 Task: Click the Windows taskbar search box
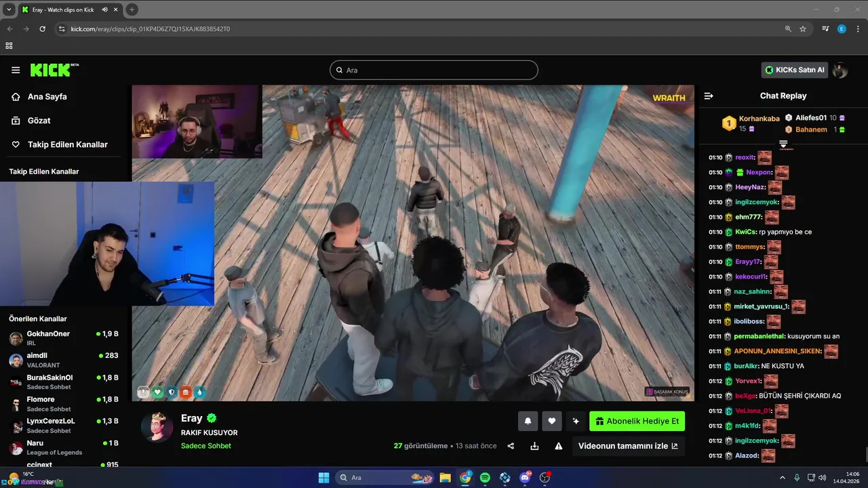[385, 478]
